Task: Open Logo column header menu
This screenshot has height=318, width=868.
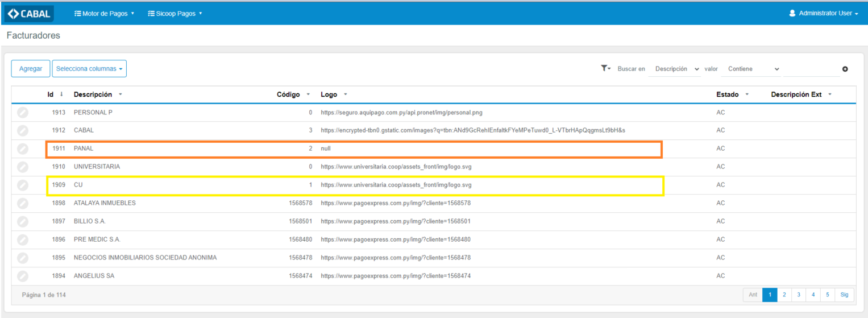Action: (345, 94)
